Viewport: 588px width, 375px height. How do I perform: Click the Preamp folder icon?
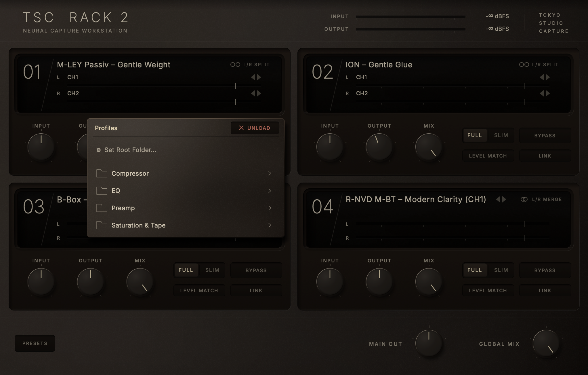point(102,208)
